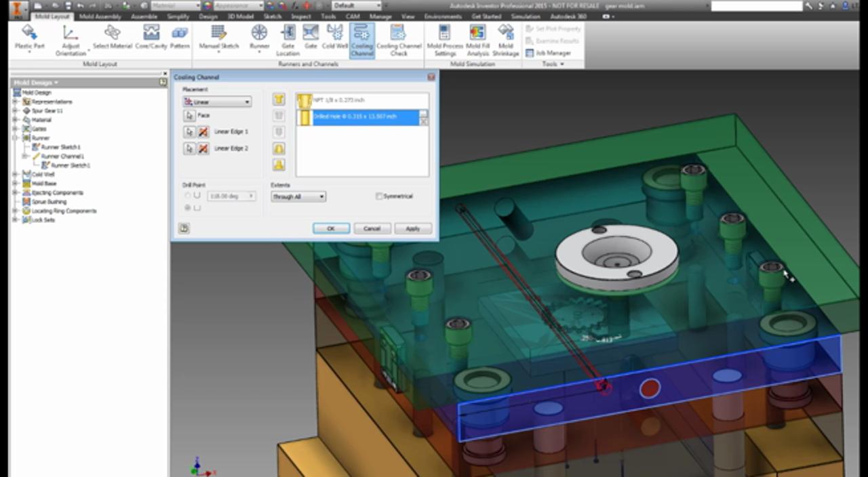Screen dimensions: 868x477
Task: Expand the Representations tree node
Action: coord(15,102)
